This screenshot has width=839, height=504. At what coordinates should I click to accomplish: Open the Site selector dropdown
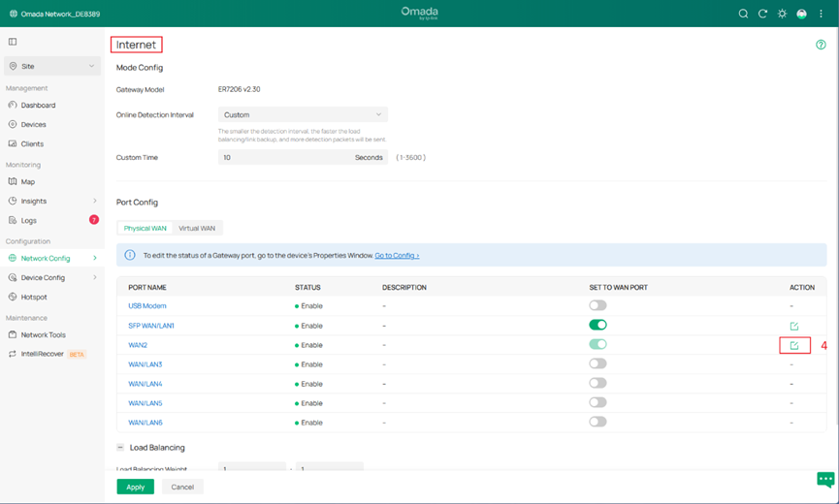52,66
